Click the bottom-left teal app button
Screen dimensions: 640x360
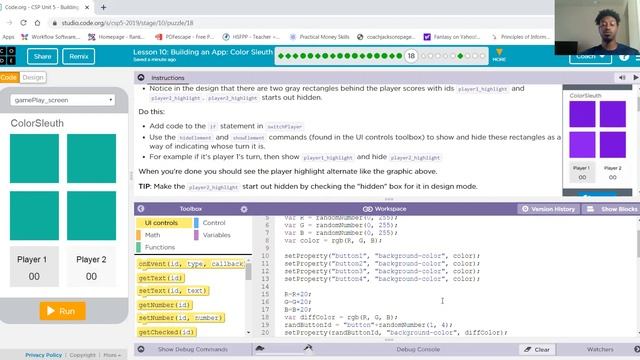pyautogui.click(x=34, y=216)
